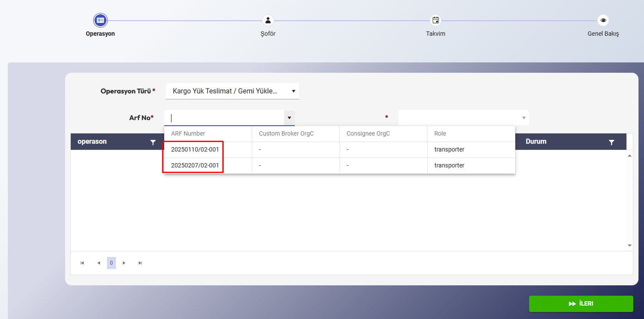Open the Takvim calendar step icon
The height and width of the screenshot is (319, 644).
tap(435, 20)
